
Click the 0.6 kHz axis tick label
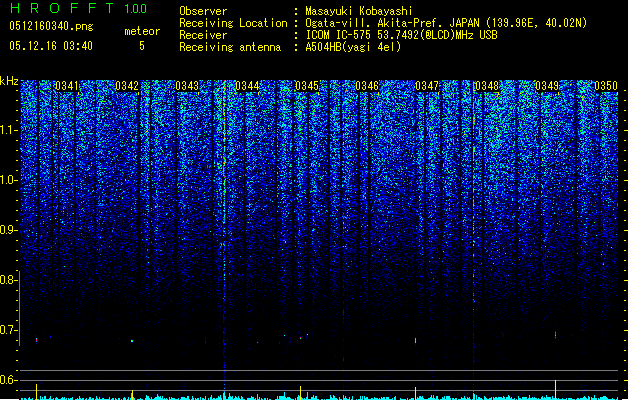[9, 380]
